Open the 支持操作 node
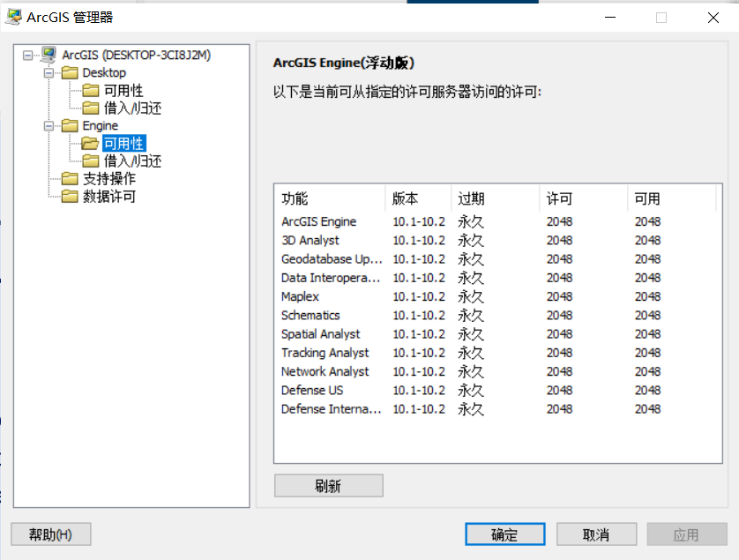 [x=108, y=179]
